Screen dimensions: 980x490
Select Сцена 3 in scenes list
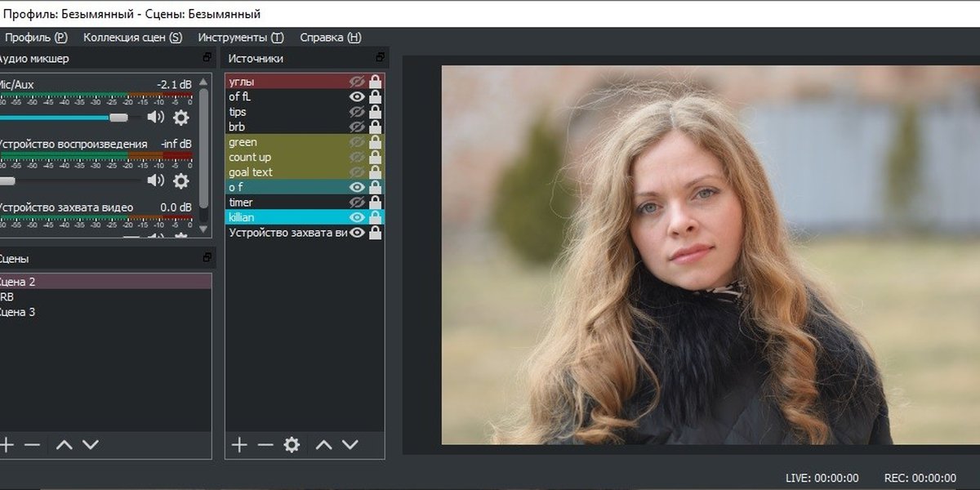105,312
